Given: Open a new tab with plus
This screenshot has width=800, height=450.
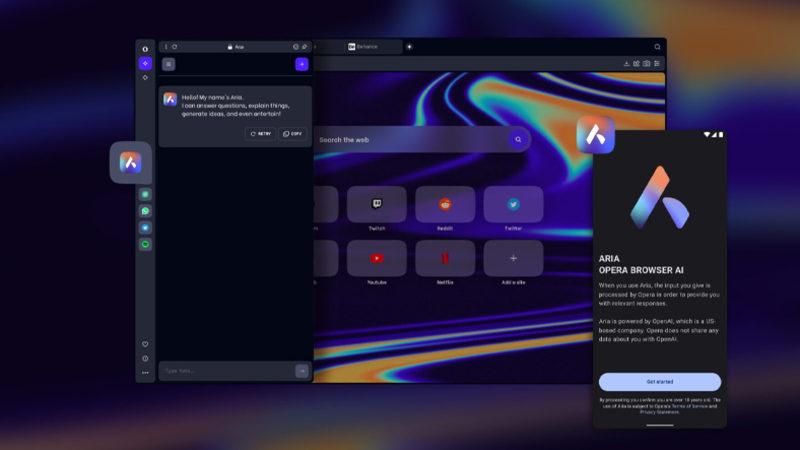Looking at the screenshot, I should pos(409,47).
